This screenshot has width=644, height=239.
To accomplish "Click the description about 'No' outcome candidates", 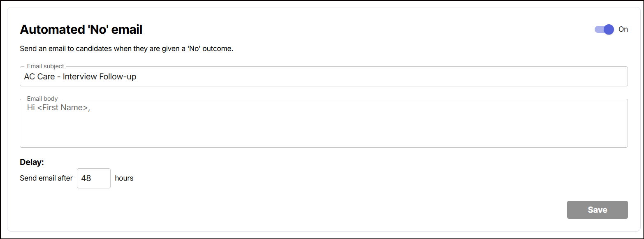I will (x=127, y=49).
